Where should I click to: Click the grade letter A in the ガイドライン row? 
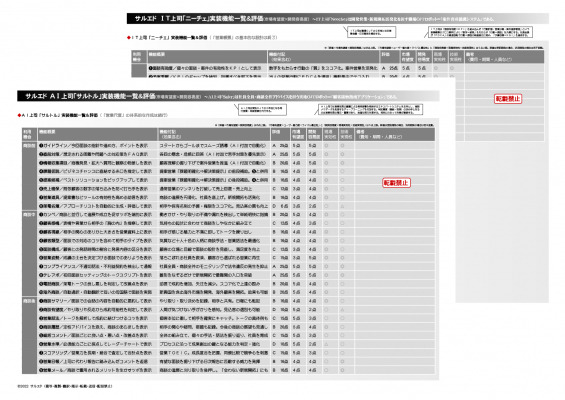[x=274, y=146]
